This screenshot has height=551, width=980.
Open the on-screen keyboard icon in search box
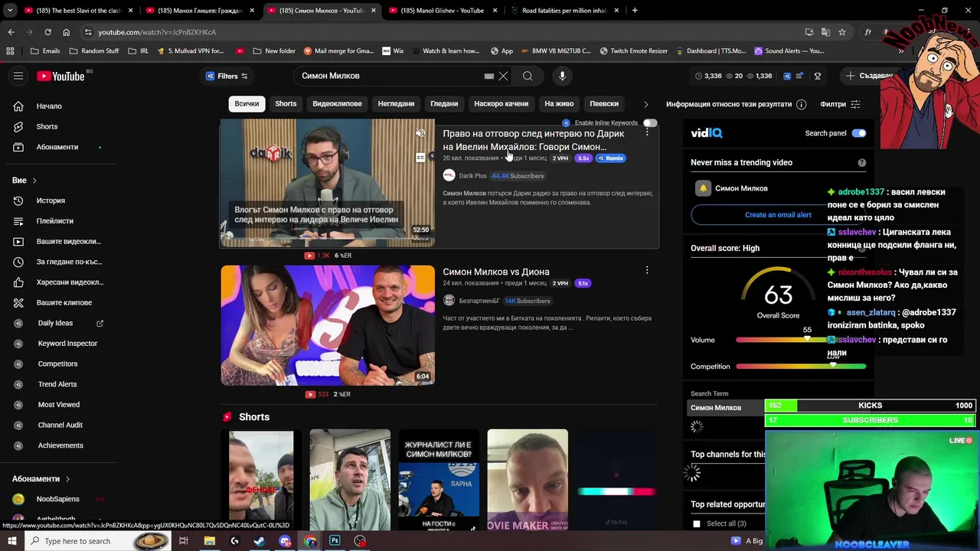click(488, 76)
